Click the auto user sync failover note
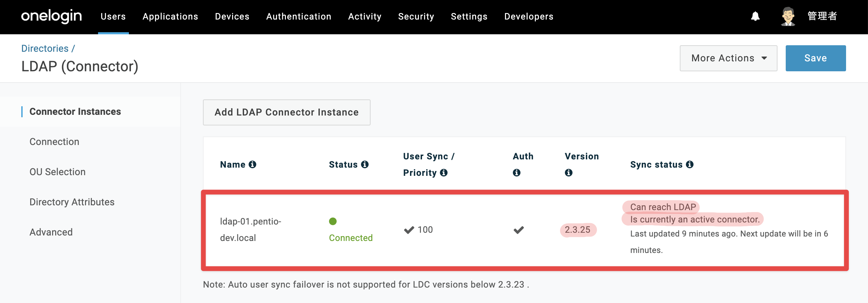Viewport: 868px width, 303px height. coord(366,284)
